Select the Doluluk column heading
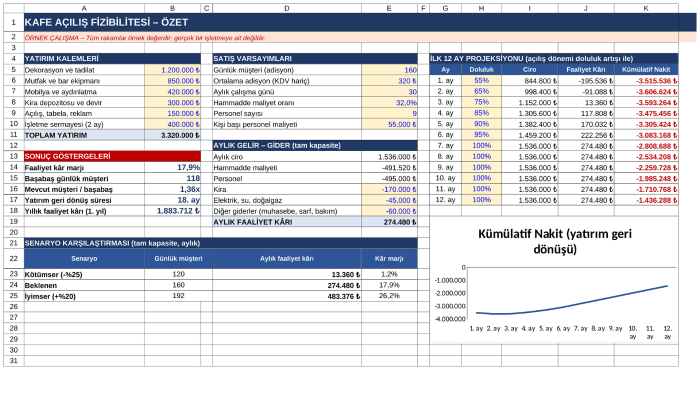Image resolution: width=700 pixels, height=394 pixels. coord(481,69)
